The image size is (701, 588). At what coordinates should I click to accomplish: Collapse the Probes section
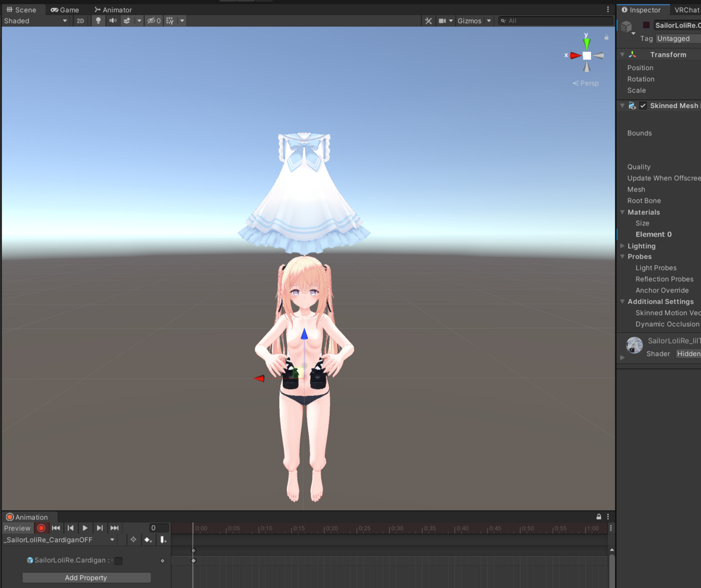pyautogui.click(x=623, y=256)
